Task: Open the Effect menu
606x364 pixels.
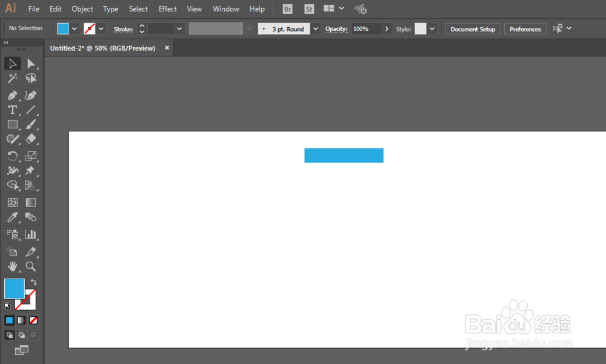Action: [x=167, y=9]
